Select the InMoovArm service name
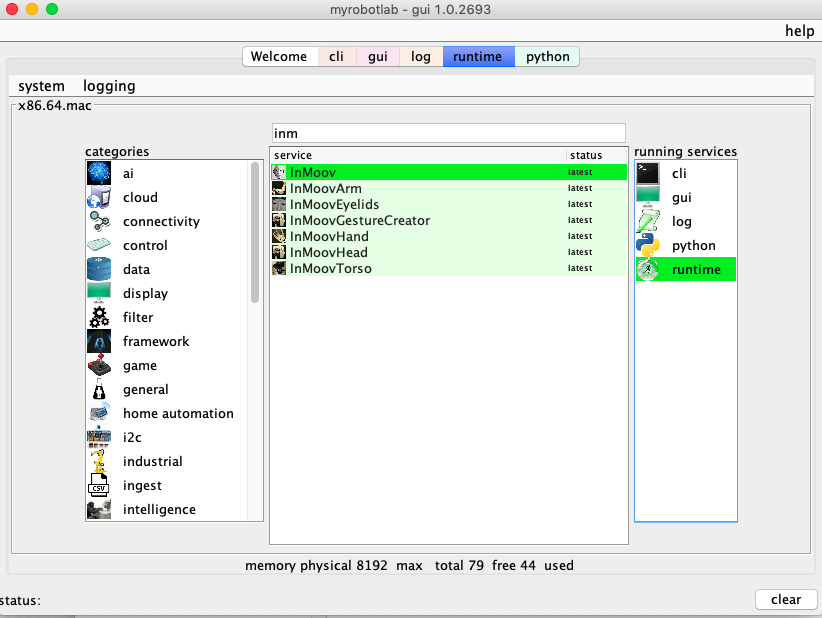 pyautogui.click(x=326, y=188)
